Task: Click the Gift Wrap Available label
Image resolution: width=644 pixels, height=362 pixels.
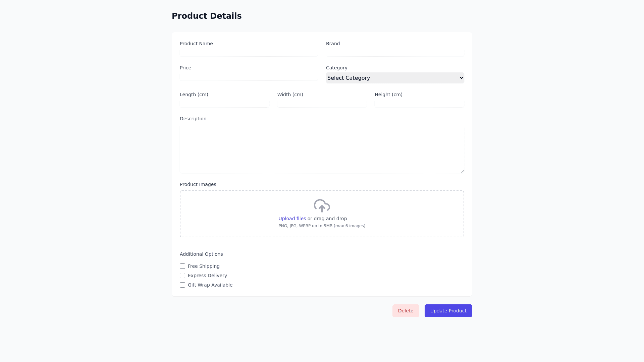Action: pos(210,285)
